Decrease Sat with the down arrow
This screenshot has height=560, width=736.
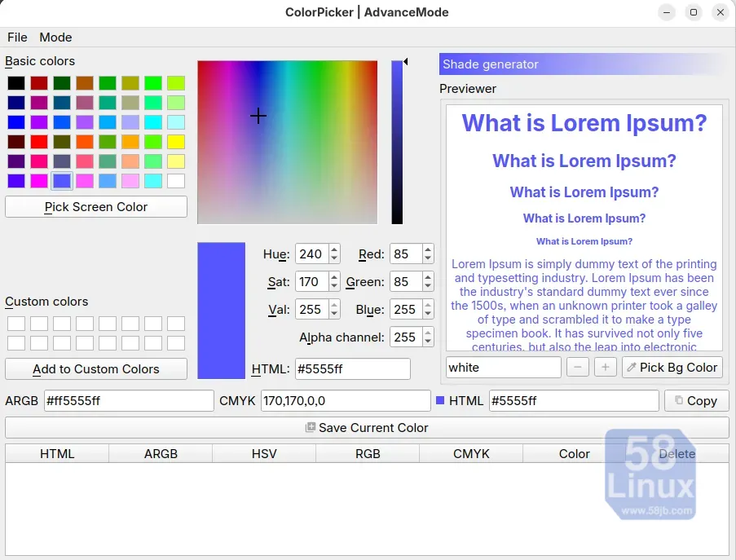click(x=333, y=286)
